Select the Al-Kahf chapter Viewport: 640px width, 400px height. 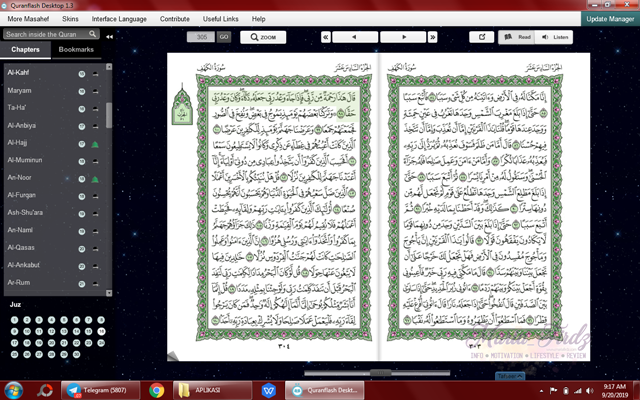tap(18, 73)
